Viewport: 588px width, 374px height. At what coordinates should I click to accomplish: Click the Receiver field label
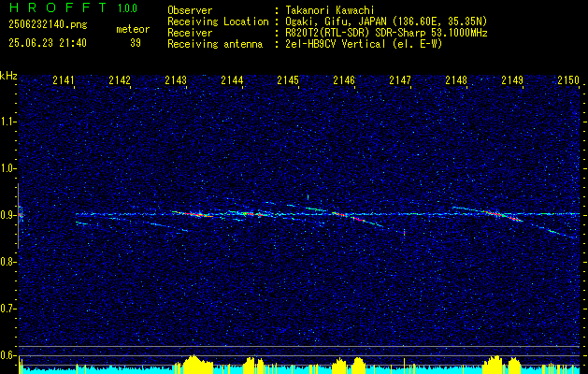(x=190, y=33)
